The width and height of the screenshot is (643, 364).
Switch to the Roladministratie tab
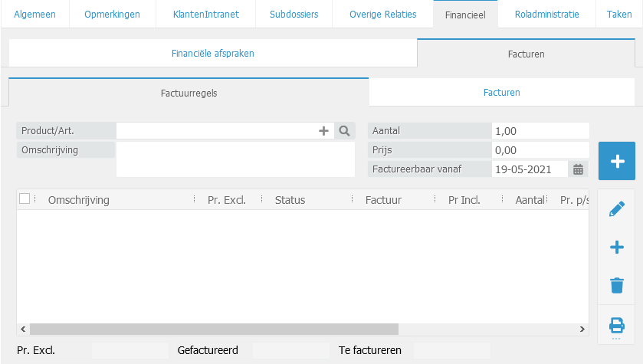pyautogui.click(x=546, y=14)
